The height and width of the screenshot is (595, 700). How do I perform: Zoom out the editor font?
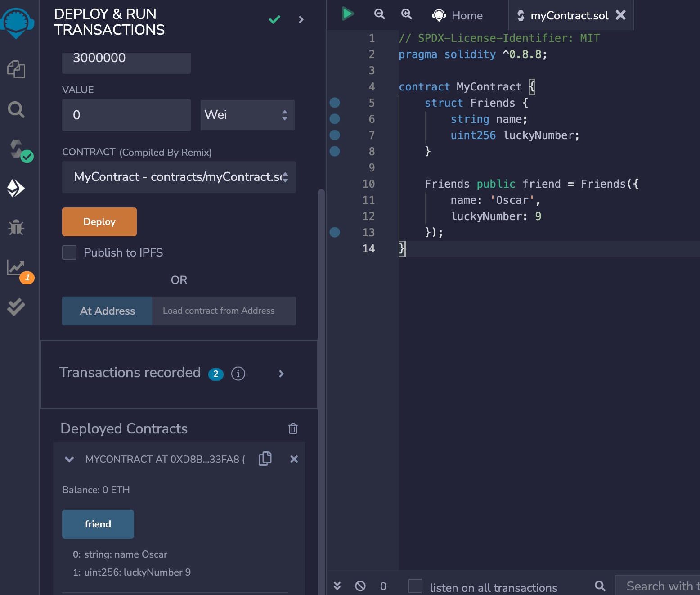tap(380, 14)
